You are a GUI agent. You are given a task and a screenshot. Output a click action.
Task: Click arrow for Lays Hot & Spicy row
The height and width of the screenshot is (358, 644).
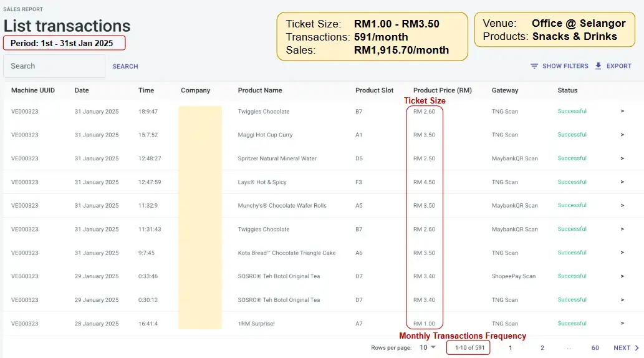point(622,182)
